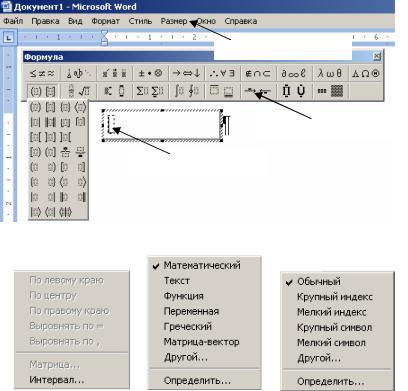
Task: Open the spaces and ellipses palette
Action: [x=78, y=73]
